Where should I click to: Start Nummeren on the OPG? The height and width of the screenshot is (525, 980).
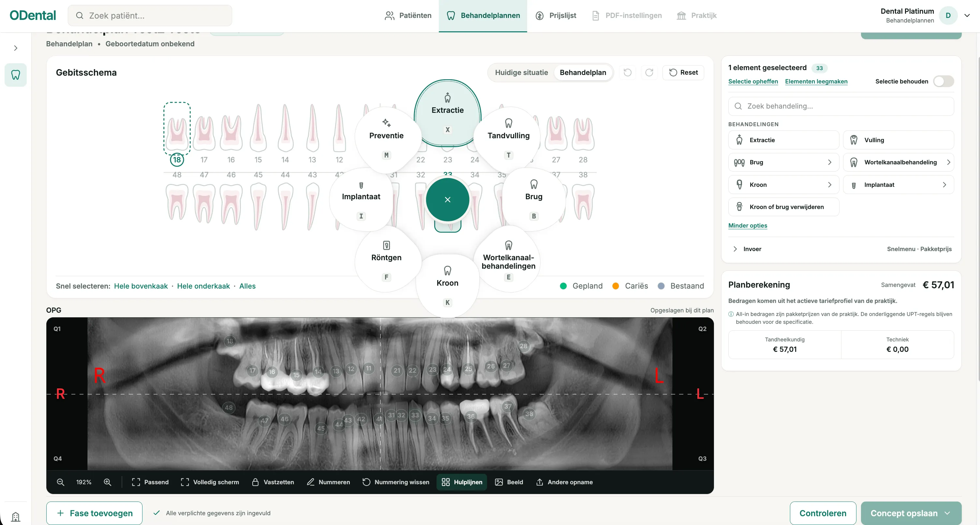click(x=328, y=482)
